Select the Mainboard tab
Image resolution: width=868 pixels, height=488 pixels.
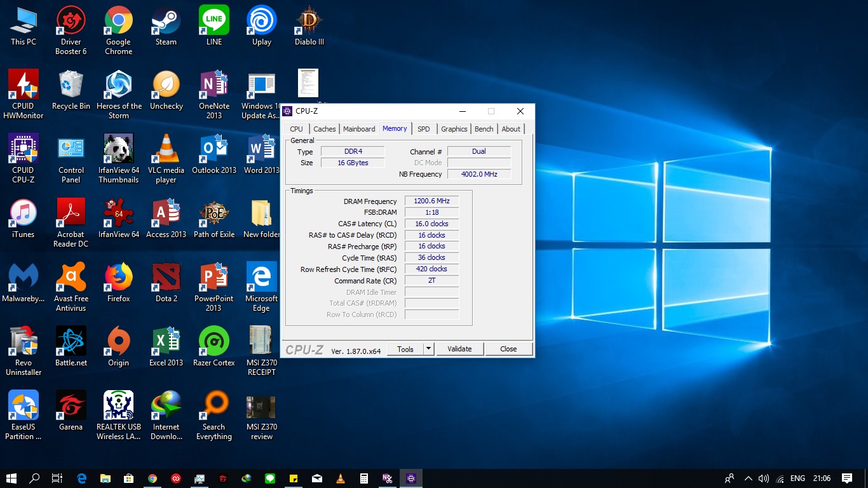[359, 129]
